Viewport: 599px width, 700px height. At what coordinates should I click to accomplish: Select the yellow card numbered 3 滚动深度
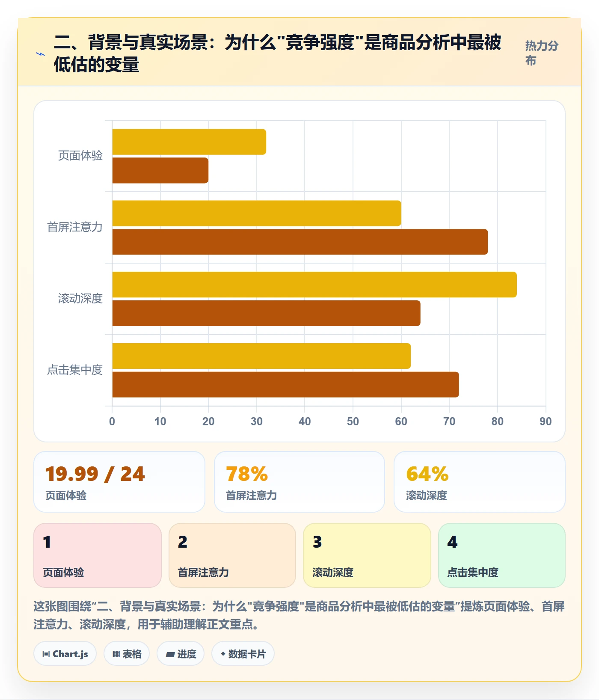coord(367,555)
